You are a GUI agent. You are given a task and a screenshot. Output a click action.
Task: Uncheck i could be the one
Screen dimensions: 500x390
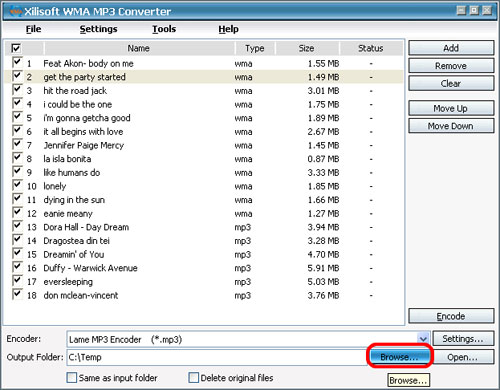pos(17,103)
